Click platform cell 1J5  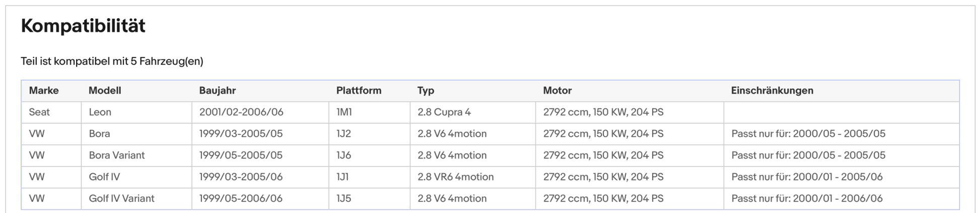pos(343,198)
